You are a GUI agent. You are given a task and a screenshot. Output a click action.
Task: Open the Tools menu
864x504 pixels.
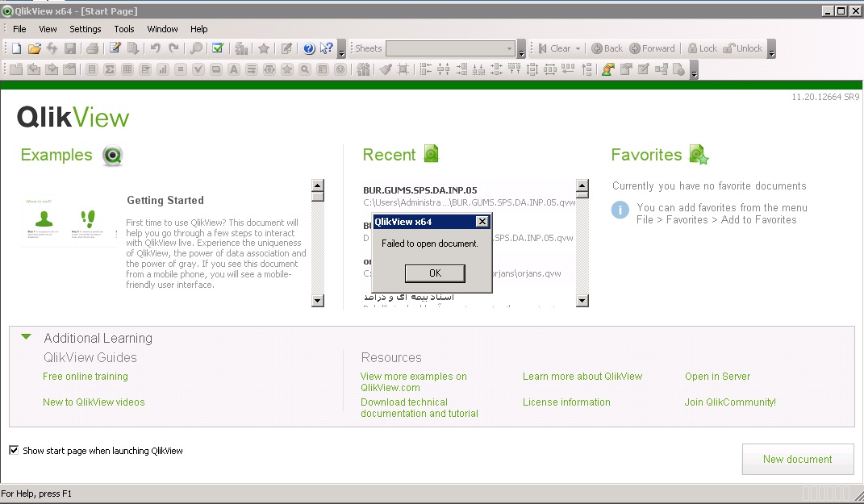tap(124, 29)
